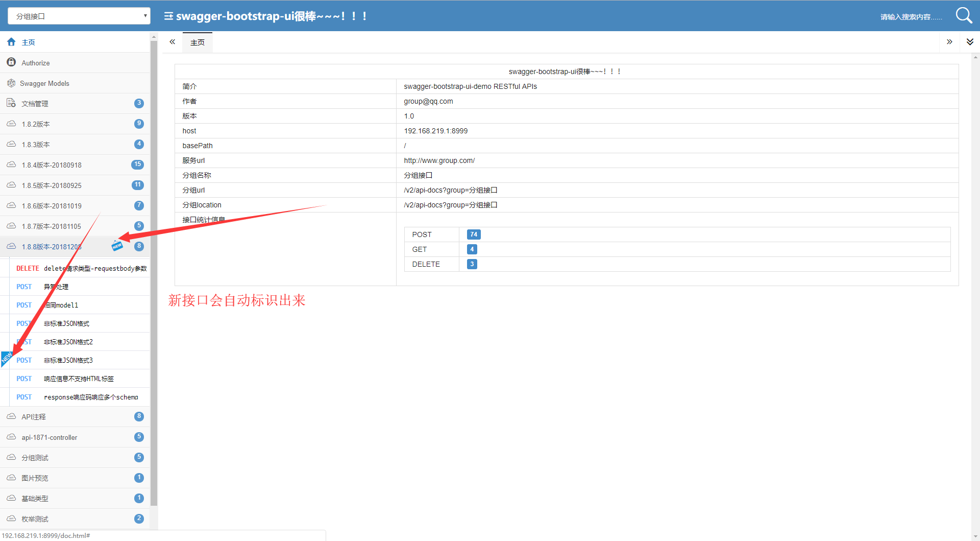Open the 分组接口 group dropdown
Viewport: 980px width, 541px height.
79,16
